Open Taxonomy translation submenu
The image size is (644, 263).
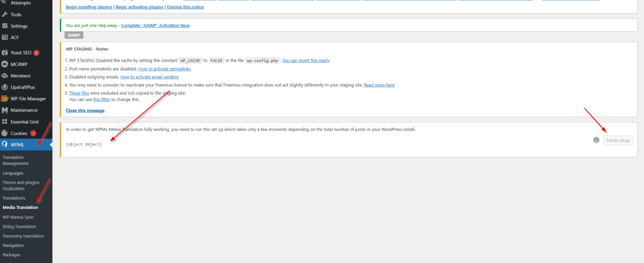[23, 236]
